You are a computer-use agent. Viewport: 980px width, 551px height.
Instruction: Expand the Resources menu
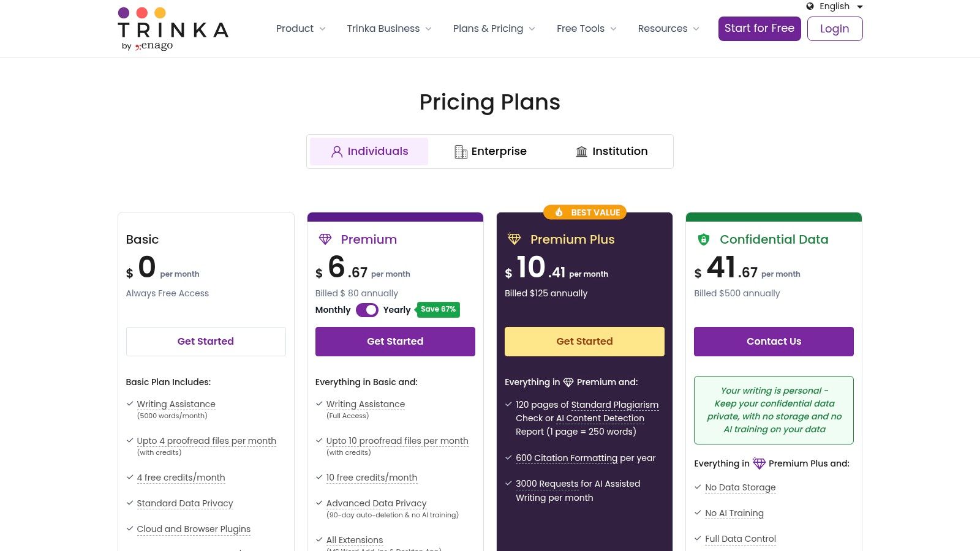668,29
